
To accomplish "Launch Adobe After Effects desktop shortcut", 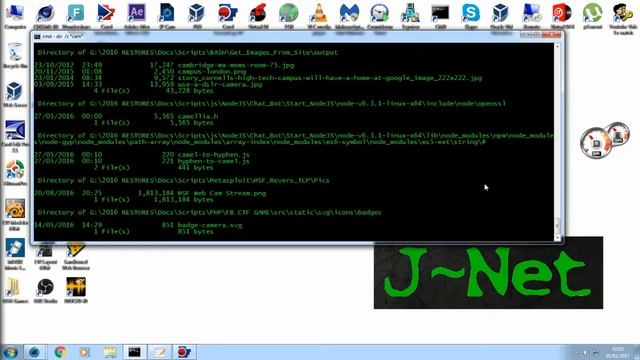I will [x=136, y=16].
